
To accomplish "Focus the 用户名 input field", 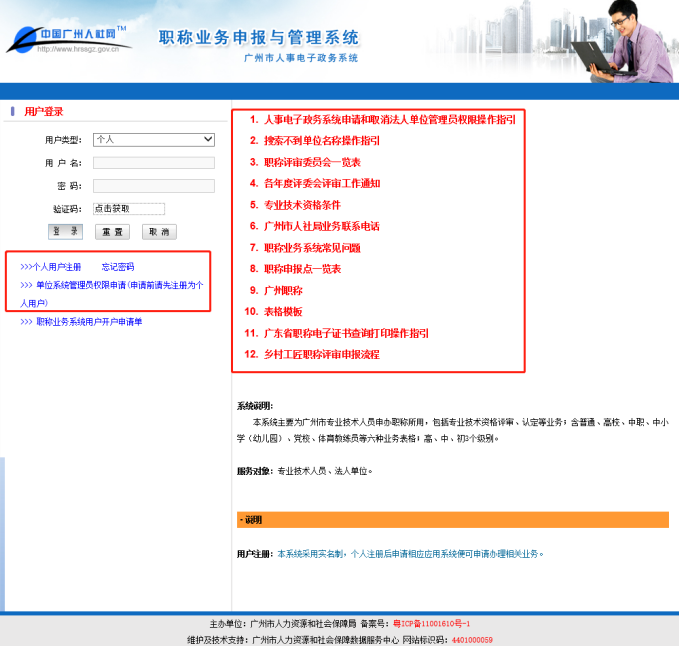I will [154, 163].
